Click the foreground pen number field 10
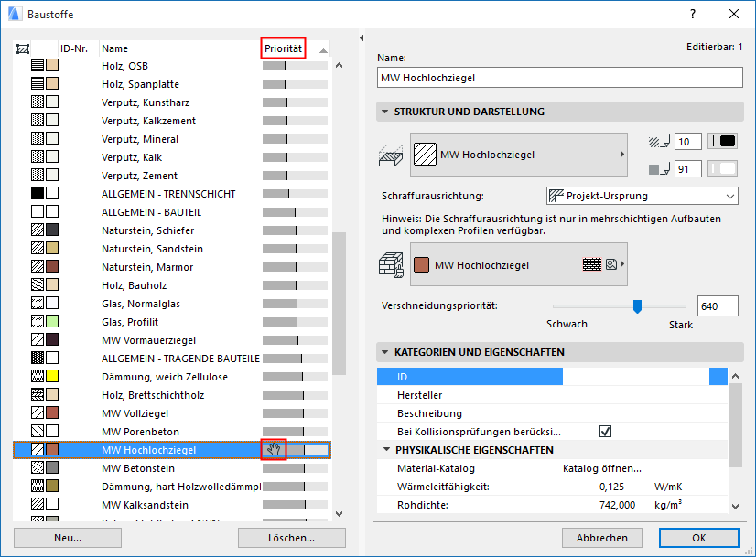 point(687,142)
